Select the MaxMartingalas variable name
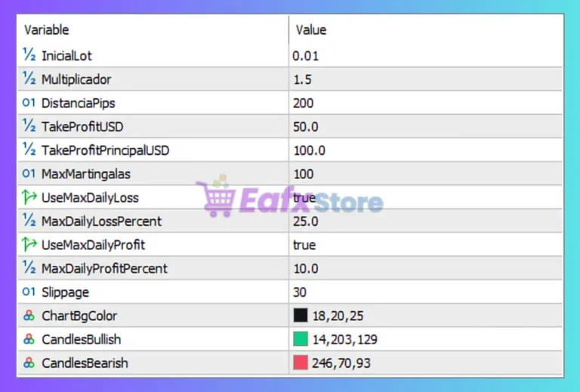 (86, 174)
